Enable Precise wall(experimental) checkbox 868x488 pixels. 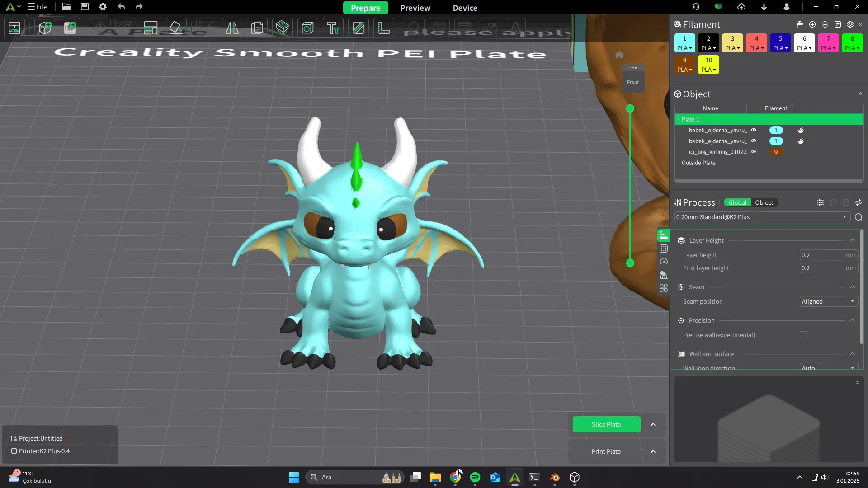803,335
